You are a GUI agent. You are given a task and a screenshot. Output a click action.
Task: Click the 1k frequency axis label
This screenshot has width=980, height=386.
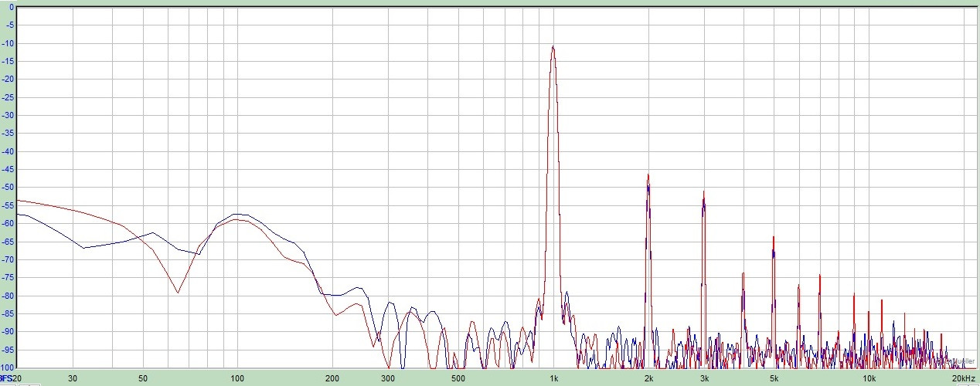pos(553,378)
